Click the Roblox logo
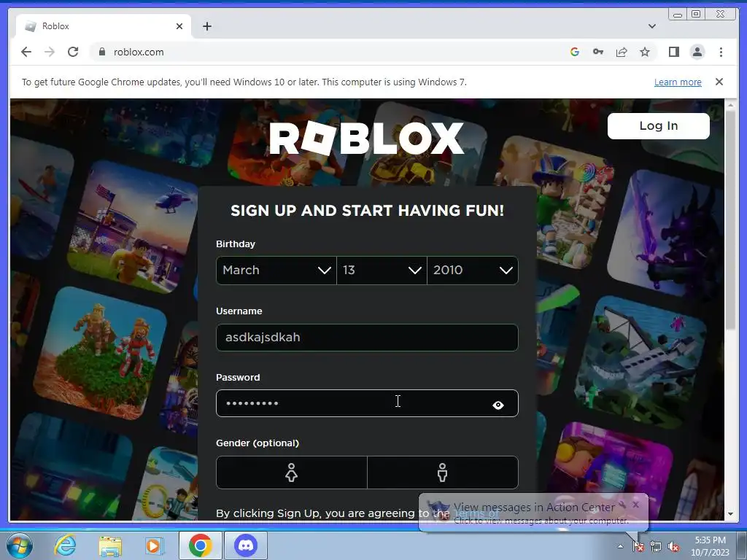Viewport: 747px width, 560px height. pos(367,138)
